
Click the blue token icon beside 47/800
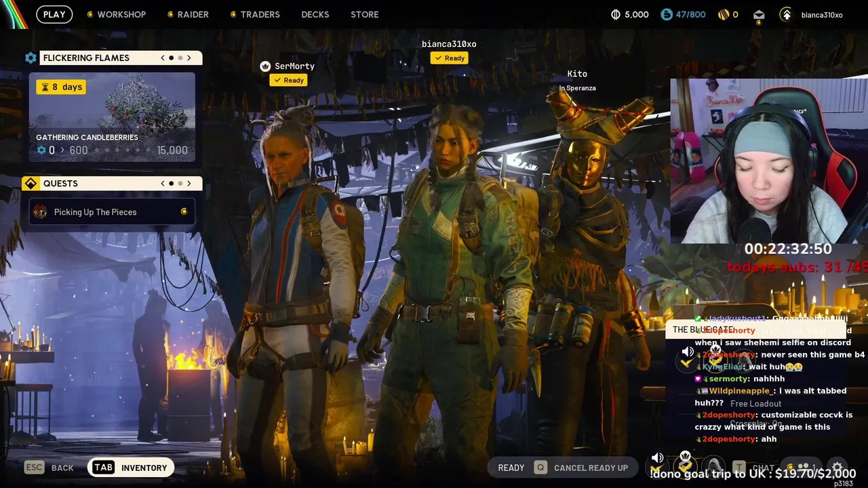(666, 14)
